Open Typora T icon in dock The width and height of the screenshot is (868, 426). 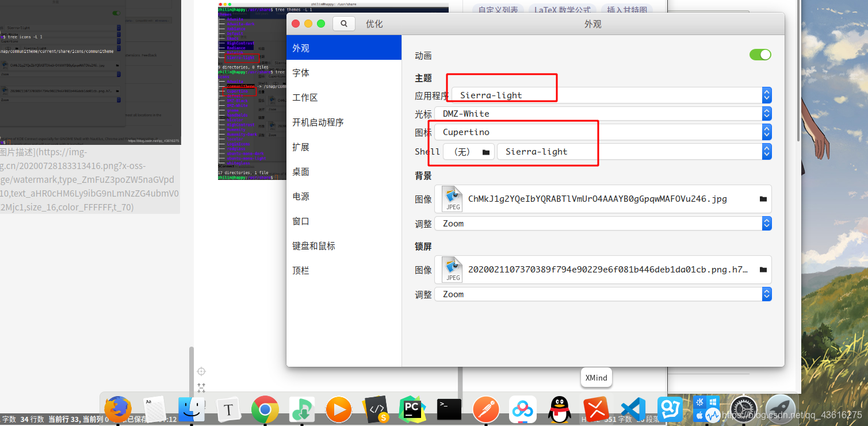click(228, 410)
